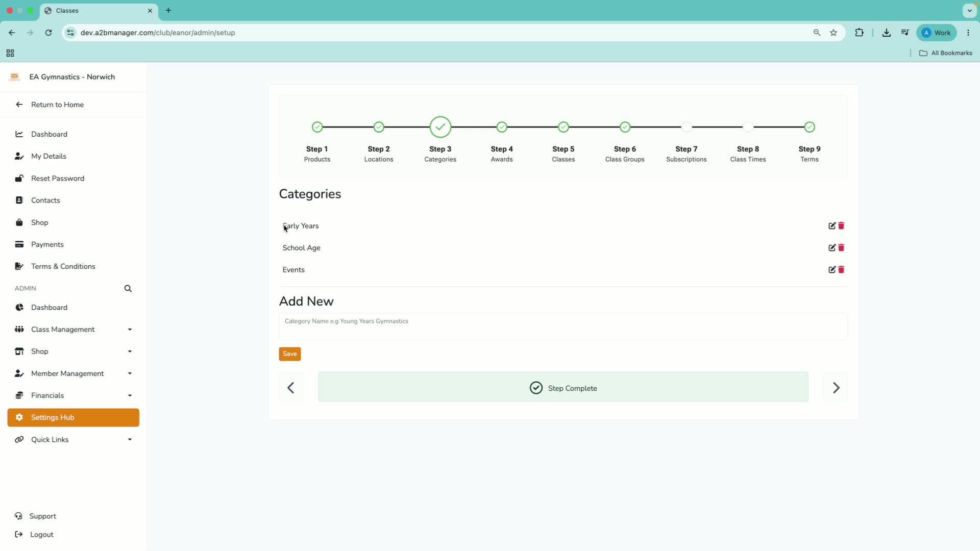The width and height of the screenshot is (980, 551).
Task: Open a new browser tab
Action: tap(168, 10)
